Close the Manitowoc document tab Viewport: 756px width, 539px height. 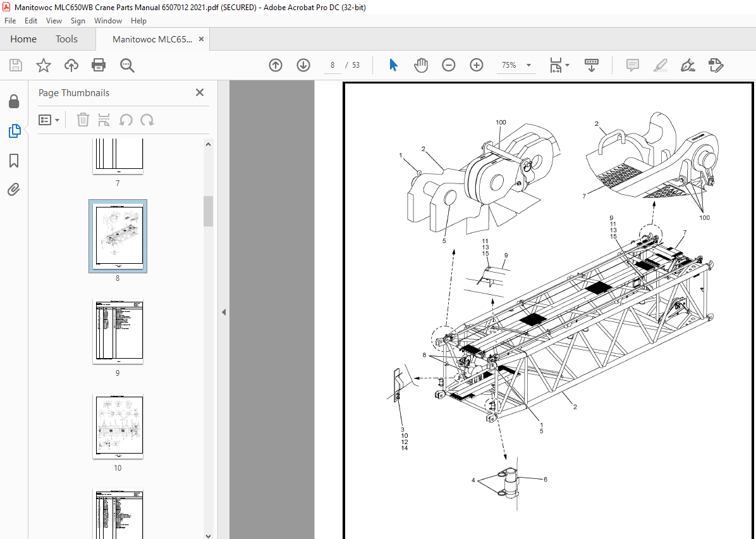click(201, 39)
